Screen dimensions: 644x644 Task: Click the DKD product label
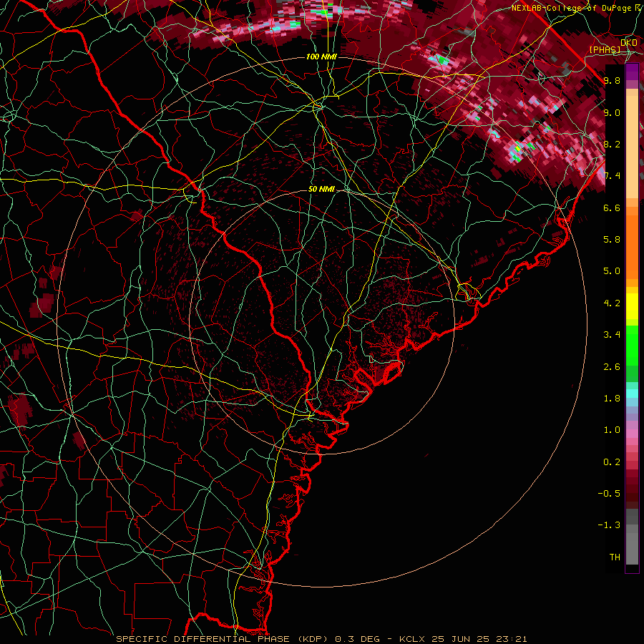tap(629, 43)
